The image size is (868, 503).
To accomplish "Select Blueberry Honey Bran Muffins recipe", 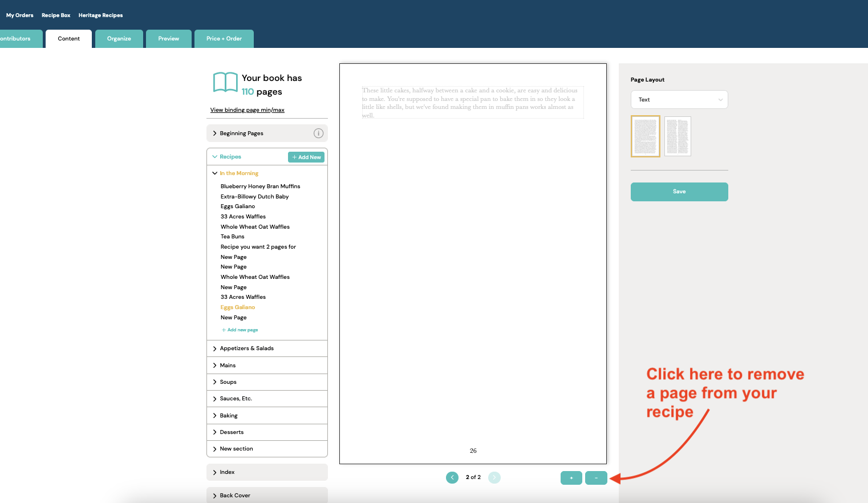I will click(260, 186).
